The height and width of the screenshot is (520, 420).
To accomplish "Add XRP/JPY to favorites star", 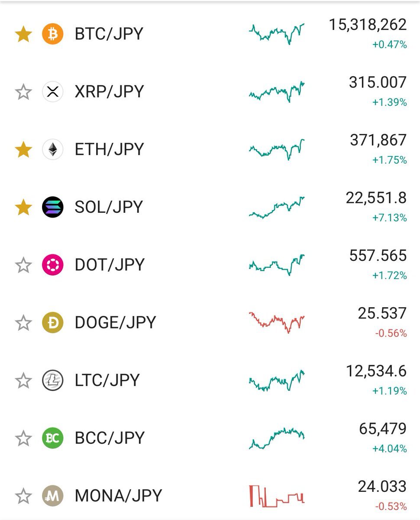I will point(23,91).
